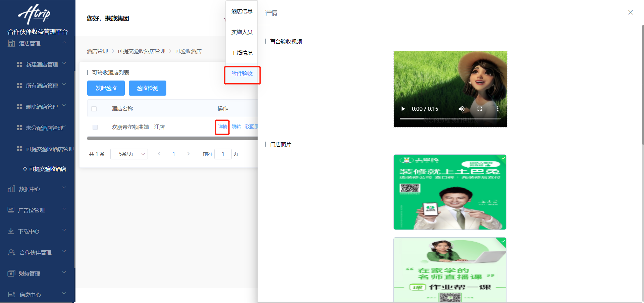
Task: Seek on the video progress bar
Action: [x=450, y=118]
